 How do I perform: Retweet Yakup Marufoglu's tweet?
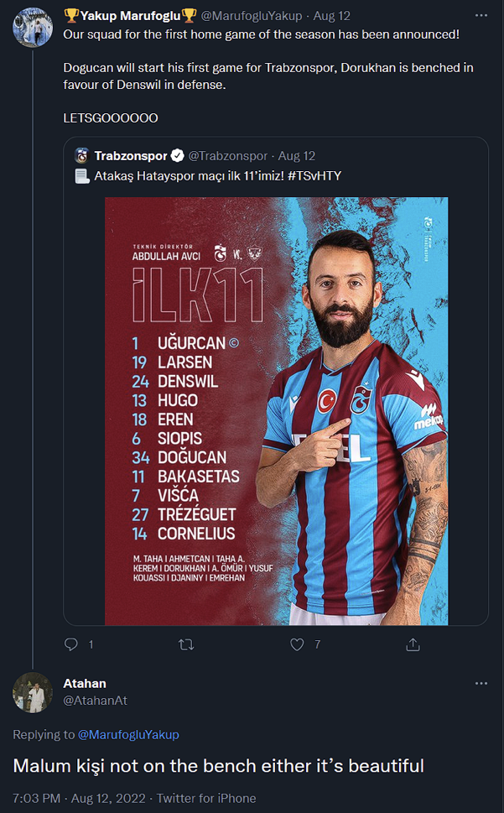click(x=187, y=644)
